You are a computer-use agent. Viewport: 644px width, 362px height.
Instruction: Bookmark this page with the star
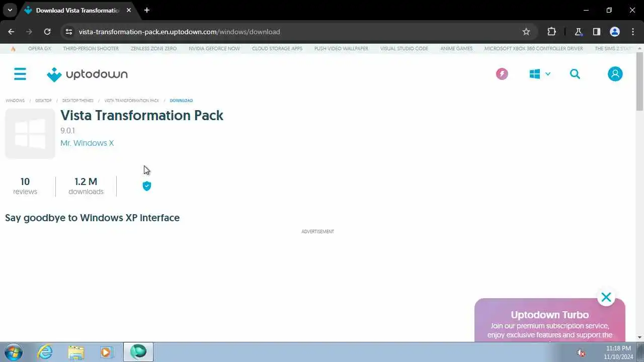[x=526, y=32]
